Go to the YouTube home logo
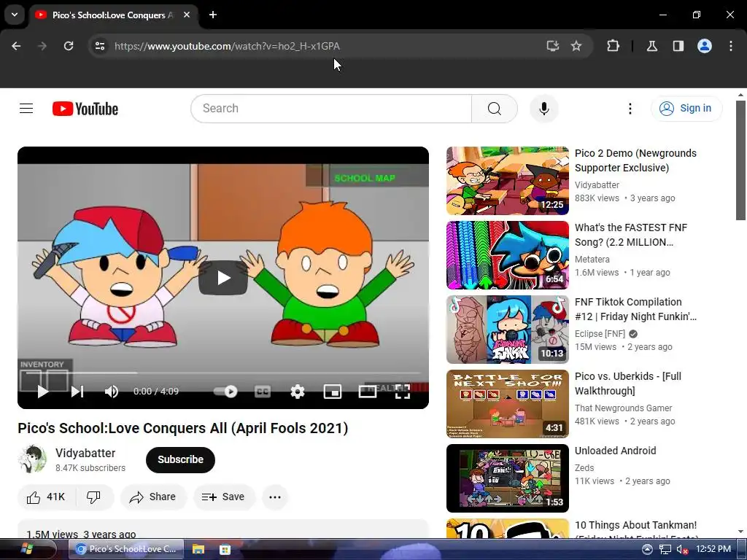This screenshot has width=747, height=560. pyautogui.click(x=85, y=109)
